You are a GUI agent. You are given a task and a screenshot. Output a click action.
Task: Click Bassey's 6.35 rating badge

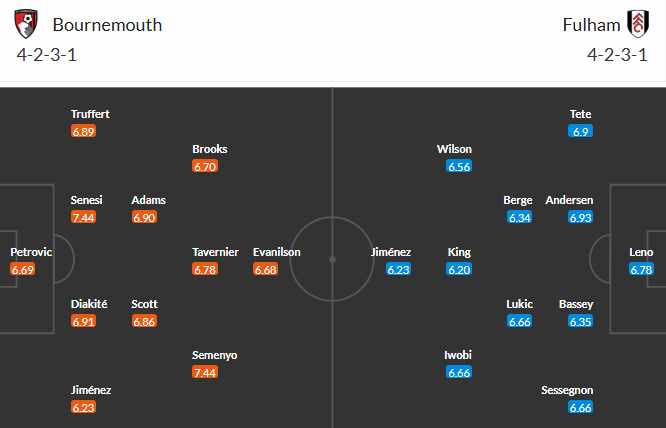[x=581, y=321]
